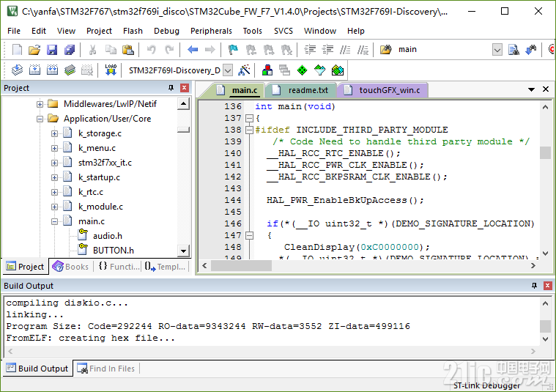This screenshot has width=556, height=392.
Task: Switch to the readme.txt tab
Action: tap(301, 90)
